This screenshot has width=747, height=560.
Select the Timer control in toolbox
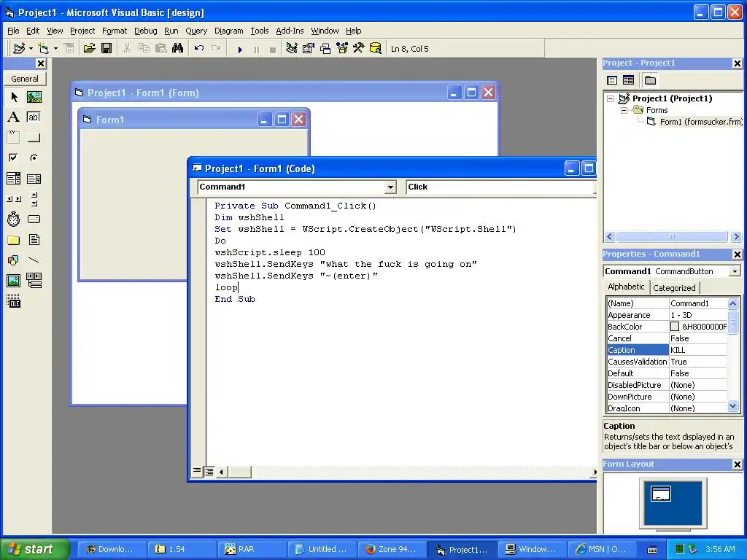14,219
